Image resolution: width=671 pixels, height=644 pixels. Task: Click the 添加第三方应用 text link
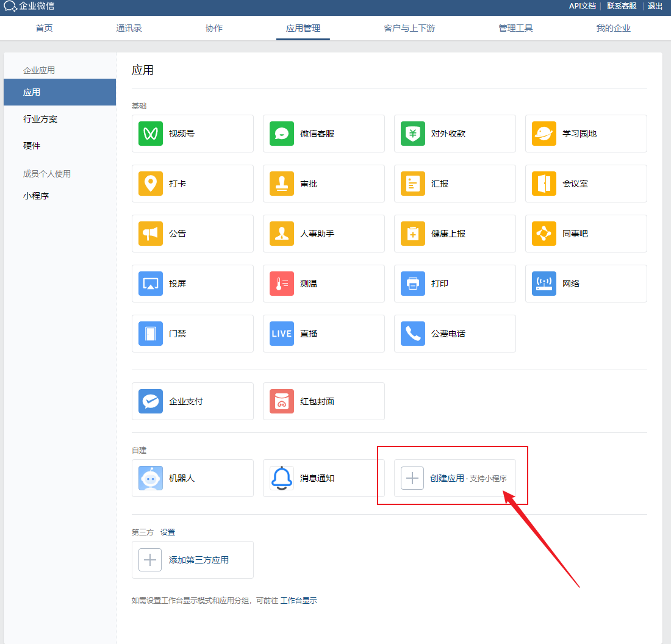[199, 560]
